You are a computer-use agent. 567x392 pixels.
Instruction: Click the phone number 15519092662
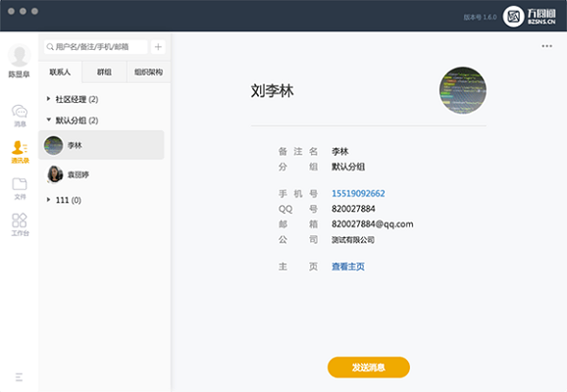(358, 193)
